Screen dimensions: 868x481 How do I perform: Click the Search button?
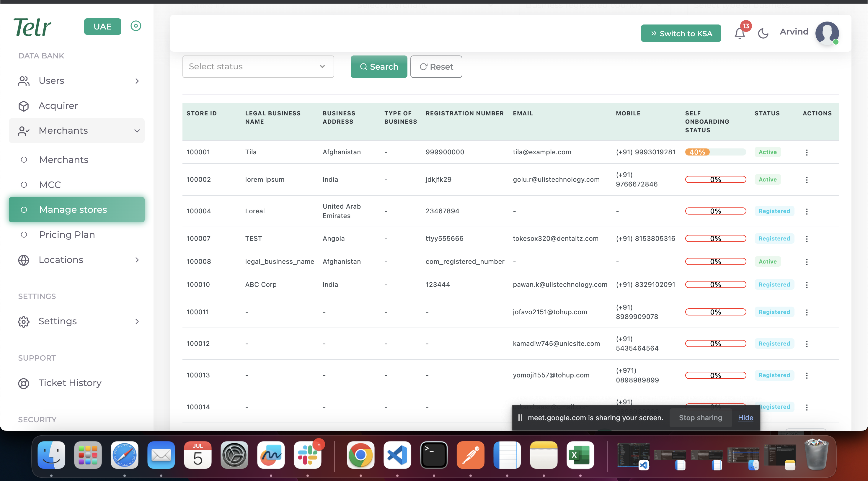379,67
